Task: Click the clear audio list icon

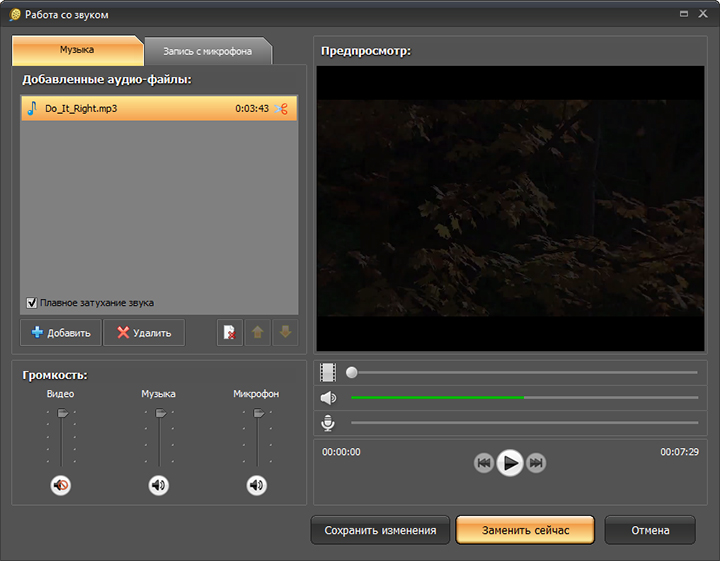Action: point(230,333)
